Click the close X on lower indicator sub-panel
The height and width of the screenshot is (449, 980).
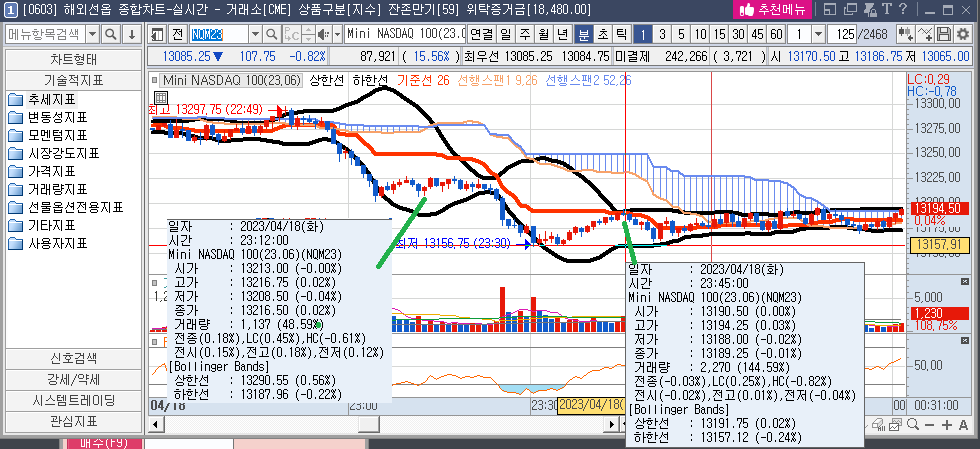click(x=964, y=341)
